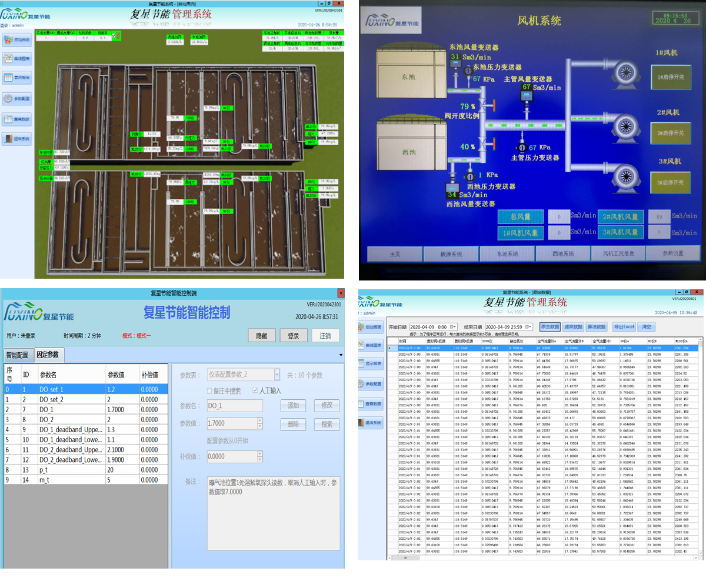Image resolution: width=706 pixels, height=588 pixels.
Task: Click 导出Excel button
Action: [624, 326]
